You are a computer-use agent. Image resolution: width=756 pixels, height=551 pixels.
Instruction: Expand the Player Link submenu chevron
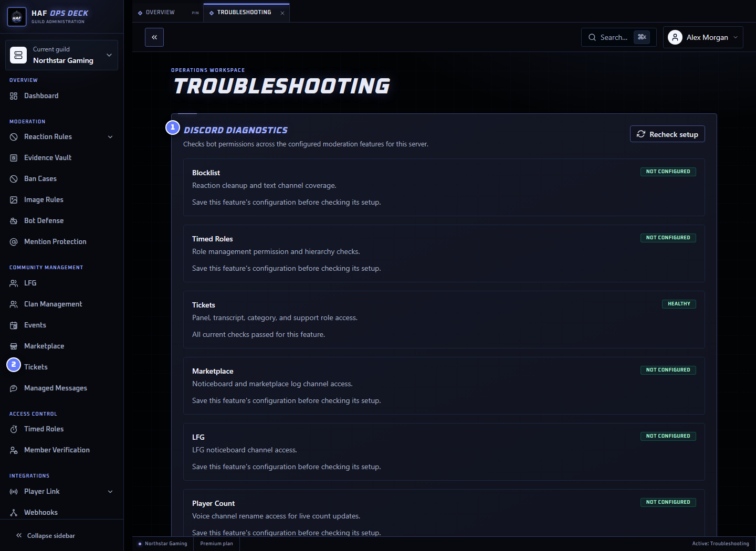(x=110, y=492)
